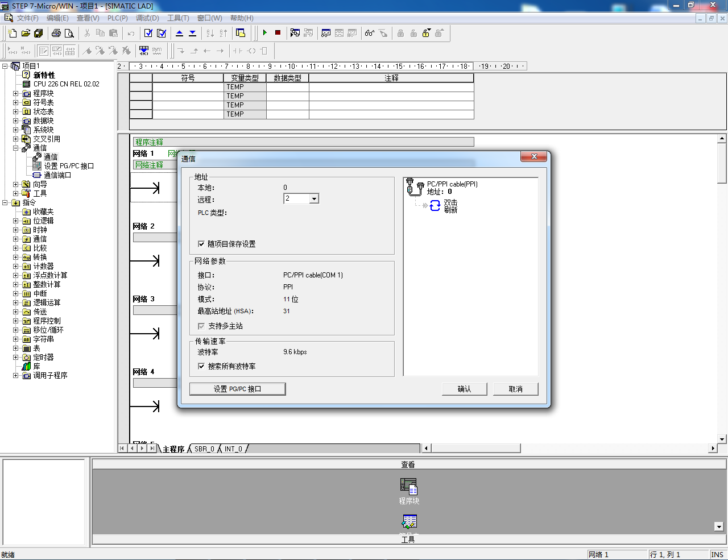This screenshot has width=728, height=560.
Task: Open the 编辑(E) menu
Action: 57,18
